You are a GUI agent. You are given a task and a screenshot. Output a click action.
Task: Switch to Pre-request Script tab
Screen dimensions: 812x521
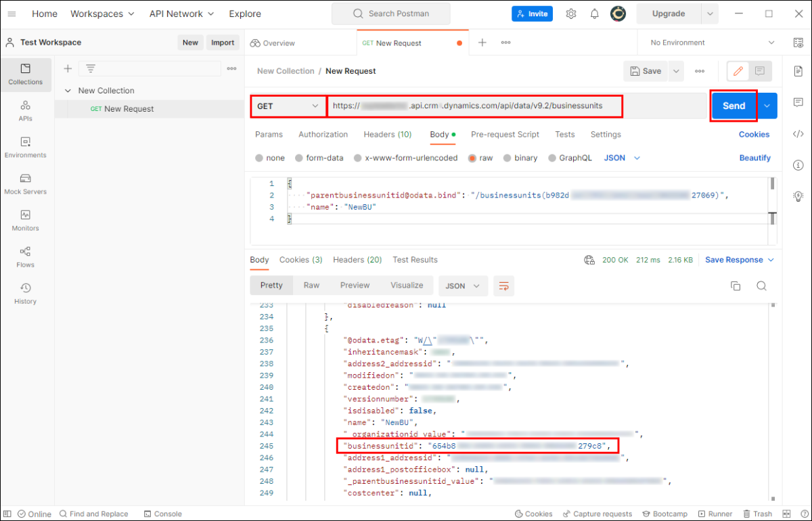[505, 135]
